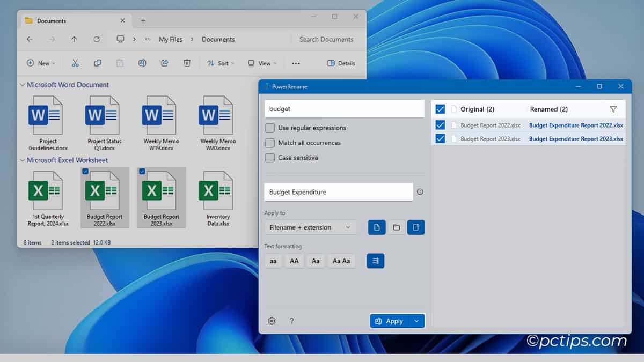Screen dimensions: 644x362
Task: Uncheck the select-all checkbox beside Original (2)
Action: 440,109
